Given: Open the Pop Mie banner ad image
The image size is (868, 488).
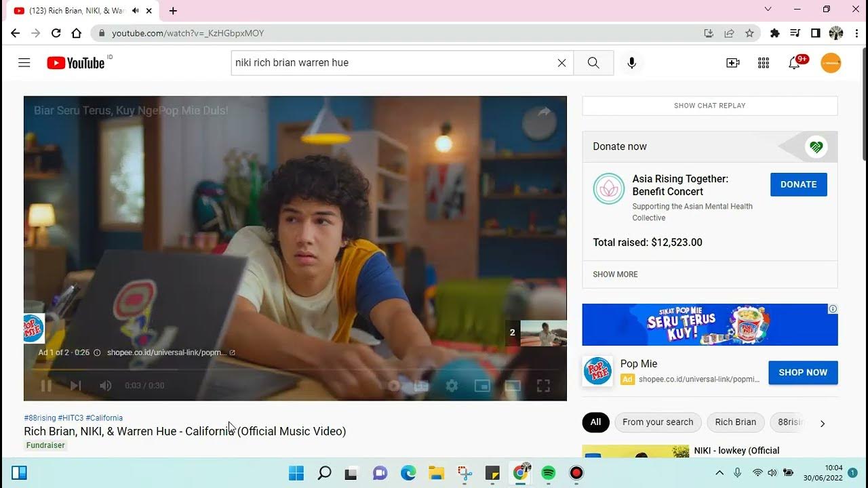Looking at the screenshot, I should [710, 325].
